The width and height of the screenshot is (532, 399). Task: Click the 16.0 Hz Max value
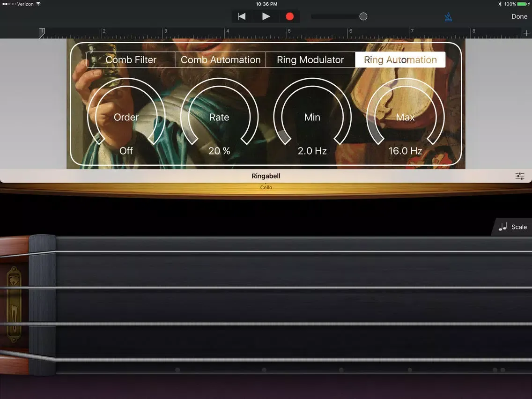click(405, 151)
